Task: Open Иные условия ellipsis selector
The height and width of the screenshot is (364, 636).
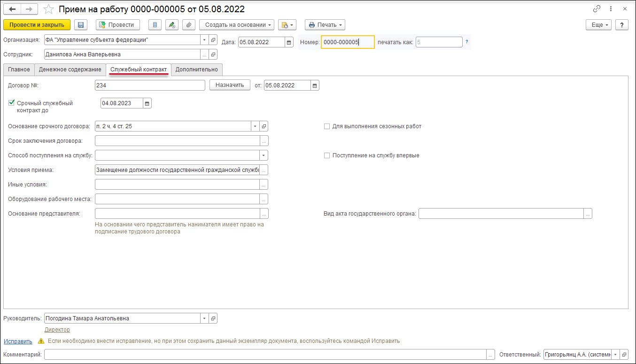Action: coord(264,185)
